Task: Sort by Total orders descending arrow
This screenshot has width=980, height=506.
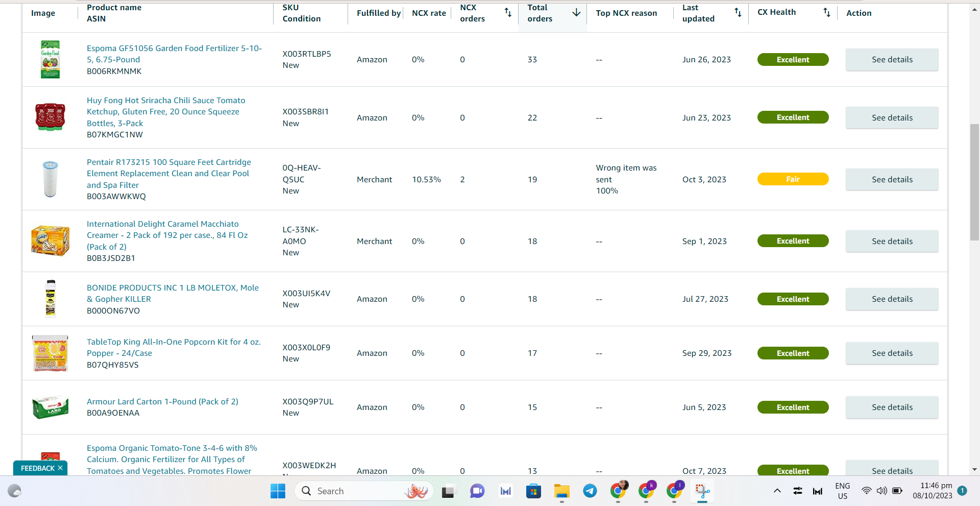Action: (x=576, y=13)
